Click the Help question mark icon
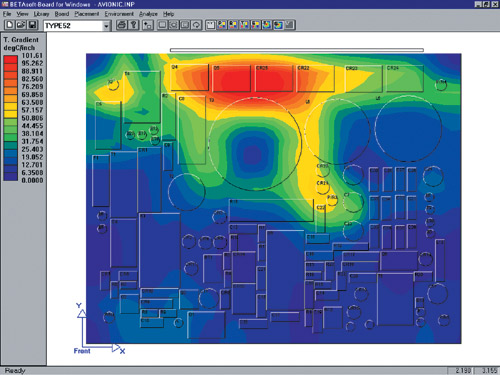Screen dimensions: 500x375 (133, 25)
